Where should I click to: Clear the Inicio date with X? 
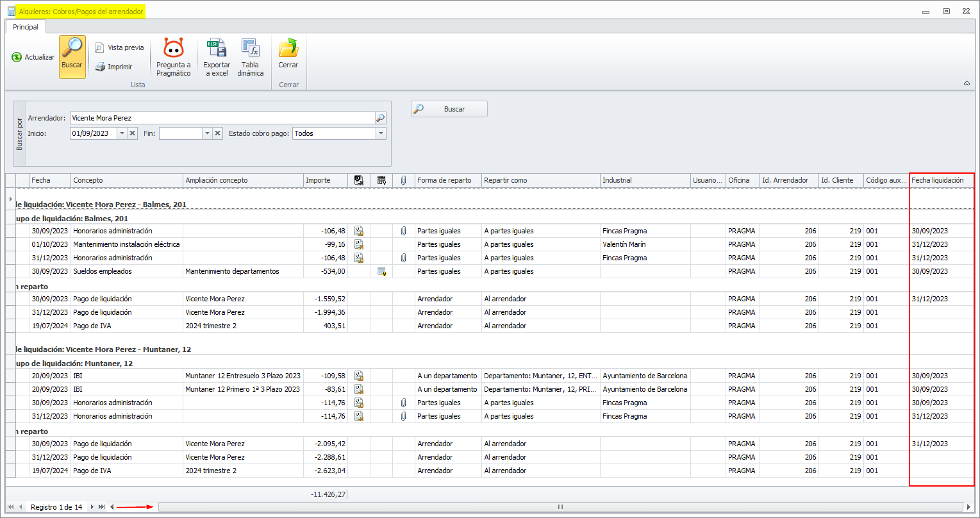pyautogui.click(x=132, y=133)
